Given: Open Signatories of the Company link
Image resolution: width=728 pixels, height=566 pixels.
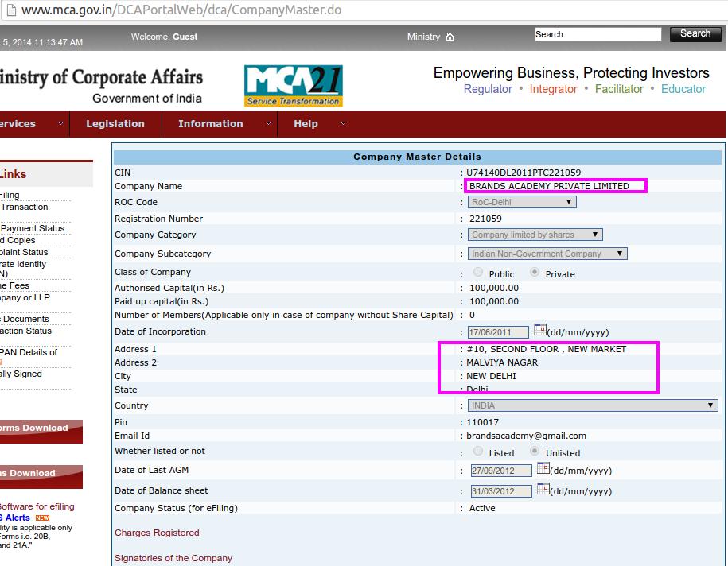Looking at the screenshot, I should click(173, 558).
